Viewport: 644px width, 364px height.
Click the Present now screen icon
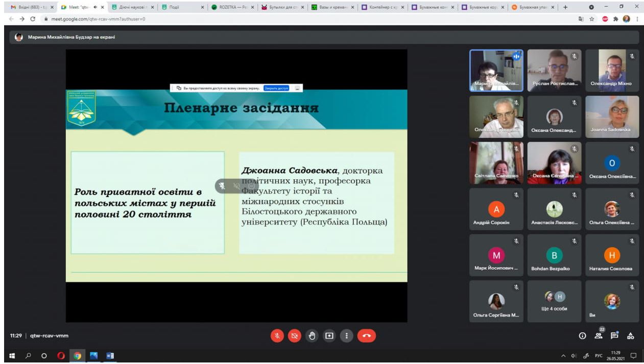click(x=329, y=335)
